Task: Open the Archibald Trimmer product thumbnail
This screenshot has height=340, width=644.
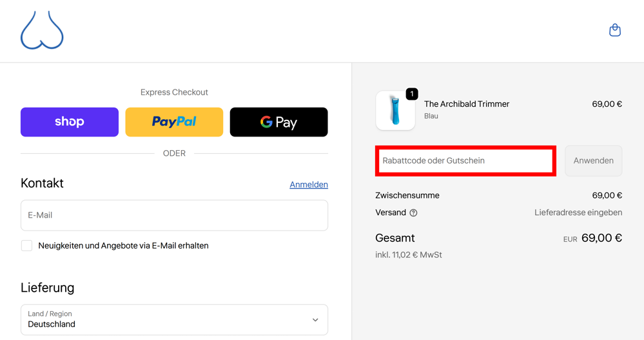Action: click(x=396, y=110)
